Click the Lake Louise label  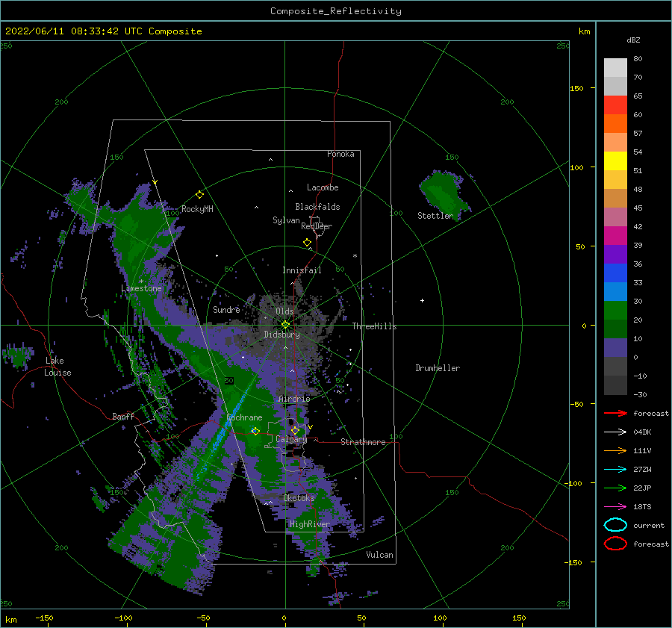click(57, 367)
